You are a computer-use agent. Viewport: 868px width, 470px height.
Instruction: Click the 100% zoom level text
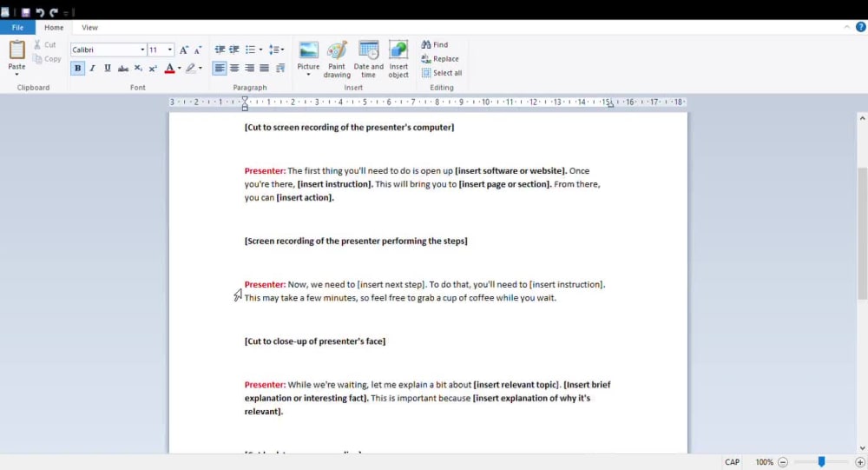click(764, 461)
